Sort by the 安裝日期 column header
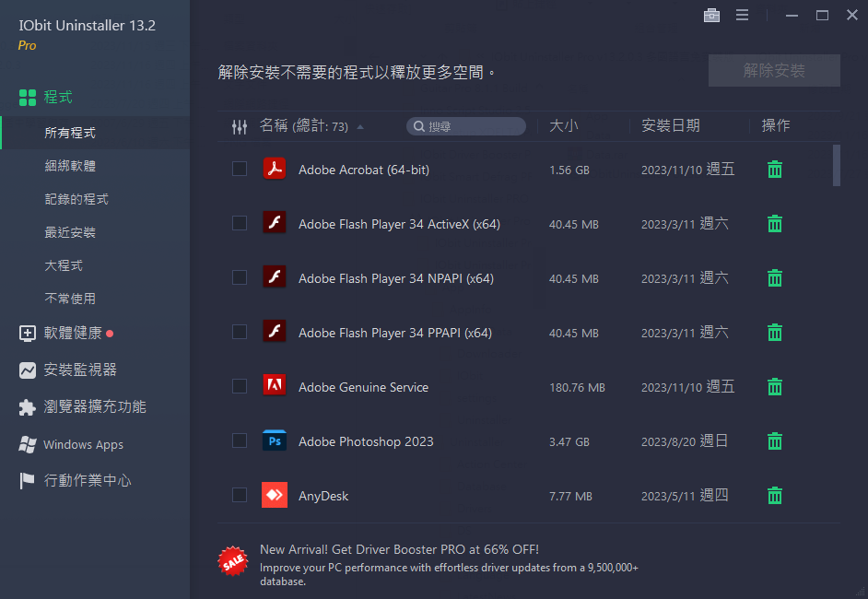 click(671, 126)
